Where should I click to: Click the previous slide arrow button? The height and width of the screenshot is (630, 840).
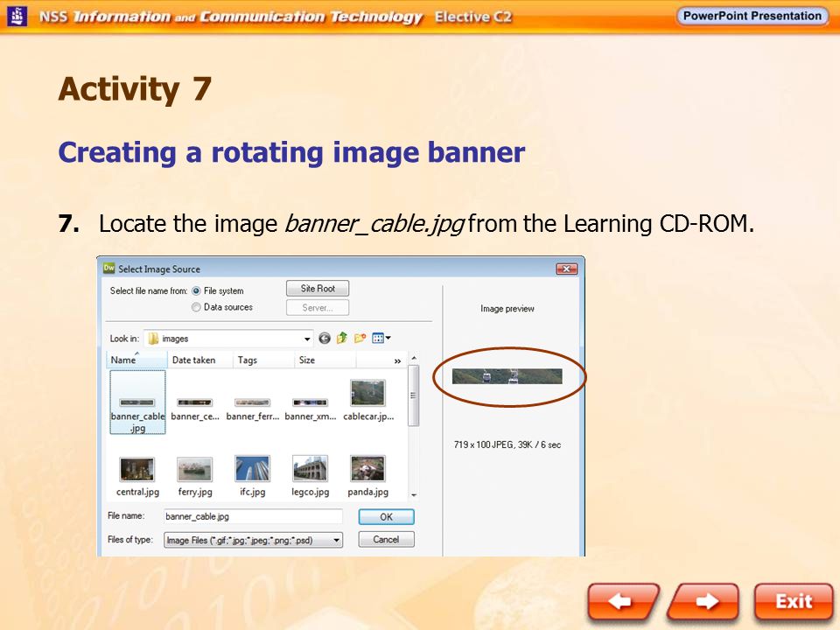tap(623, 602)
